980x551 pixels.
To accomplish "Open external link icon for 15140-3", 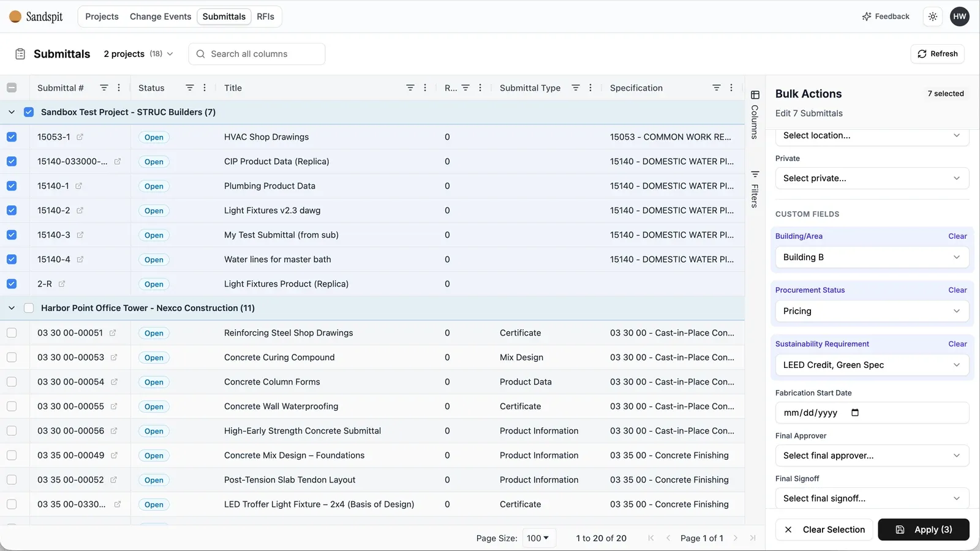I will click(x=80, y=235).
